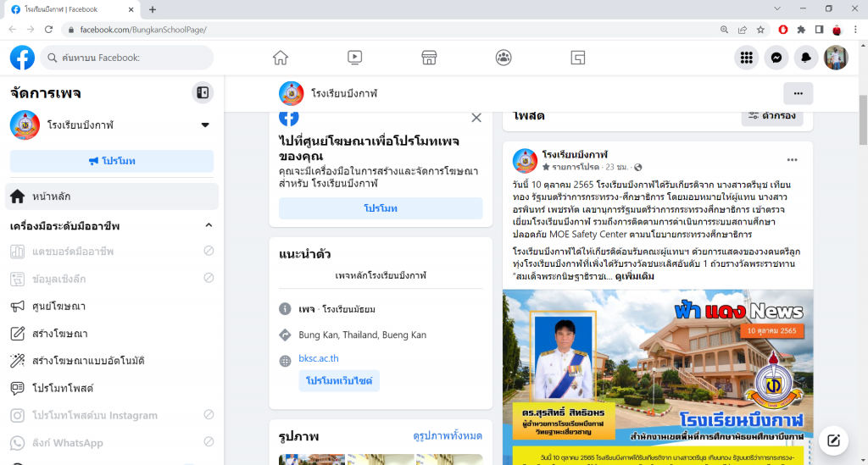The image size is (868, 465).
Task: Click the sticky header page name โรงเรียนบึงกาฬ
Action: click(344, 93)
